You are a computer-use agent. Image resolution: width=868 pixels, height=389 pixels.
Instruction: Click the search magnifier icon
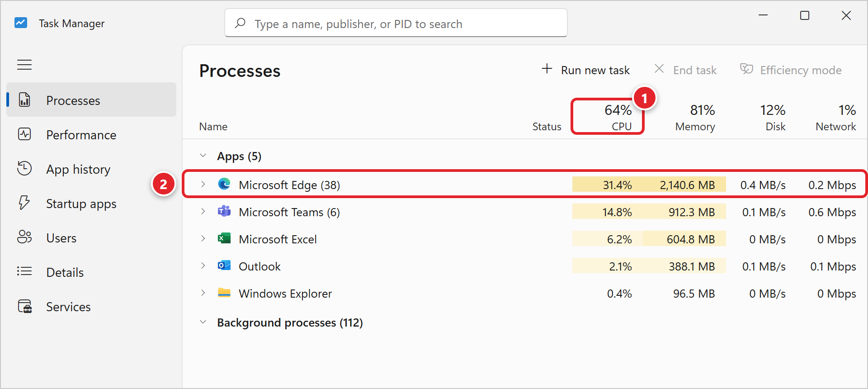(x=240, y=23)
